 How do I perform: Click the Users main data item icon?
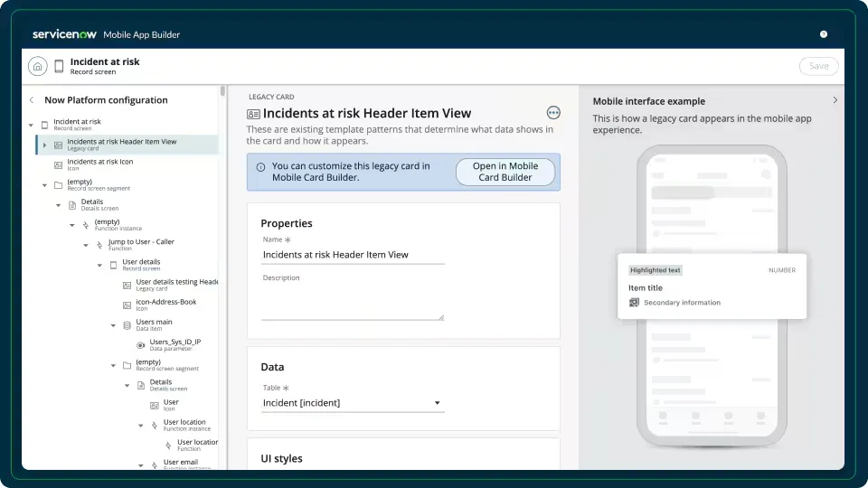click(x=127, y=325)
